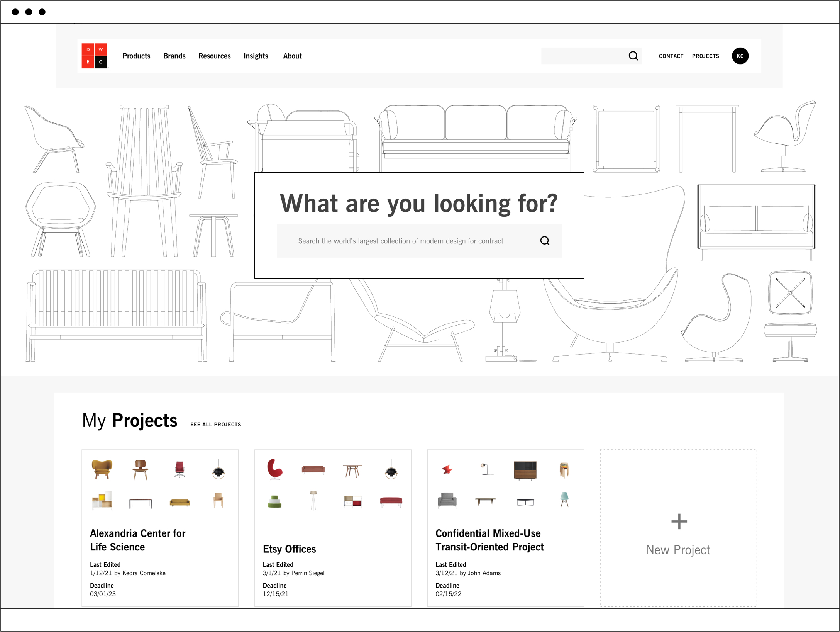Open the Products menu
This screenshot has height=632, width=840.
(x=136, y=56)
